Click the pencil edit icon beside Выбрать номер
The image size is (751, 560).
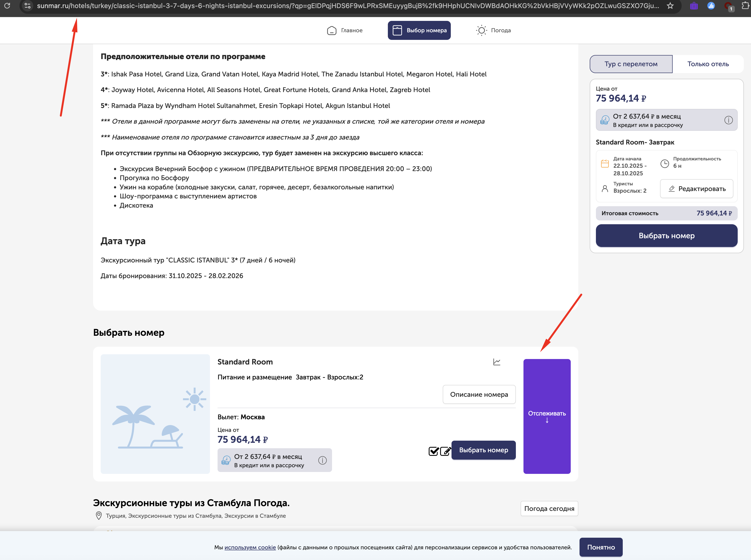[x=445, y=451]
